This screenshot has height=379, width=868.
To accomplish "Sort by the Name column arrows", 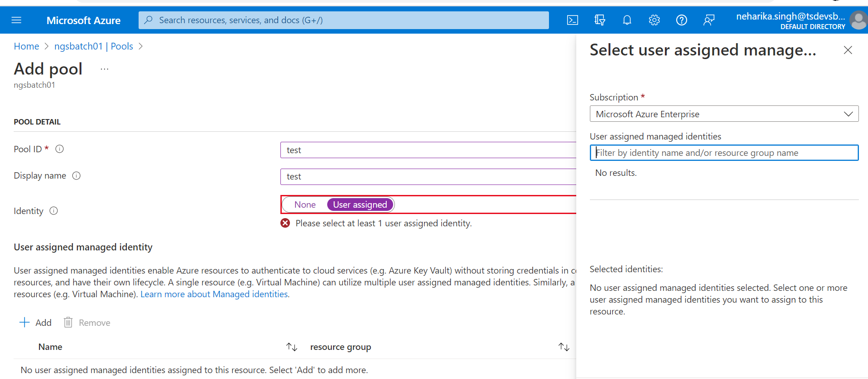I will [x=292, y=347].
